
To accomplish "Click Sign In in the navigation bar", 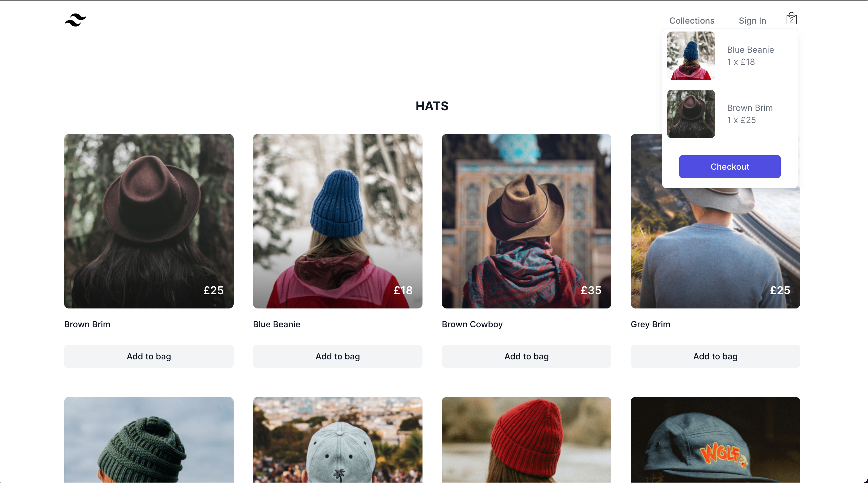I will pyautogui.click(x=752, y=21).
